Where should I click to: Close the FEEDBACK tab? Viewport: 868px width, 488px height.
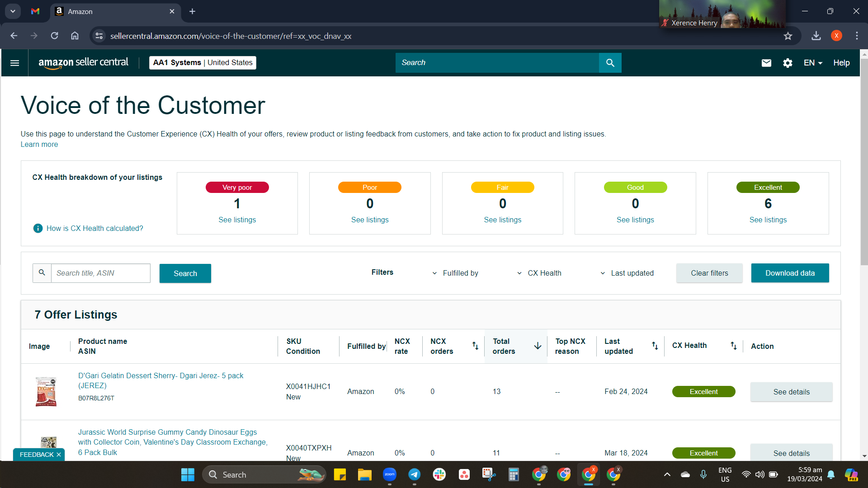pyautogui.click(x=59, y=455)
